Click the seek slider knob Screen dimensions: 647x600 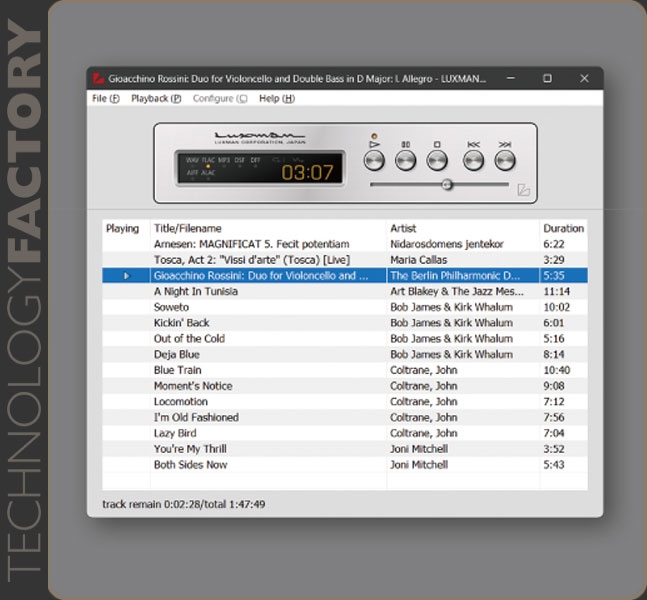[x=447, y=184]
